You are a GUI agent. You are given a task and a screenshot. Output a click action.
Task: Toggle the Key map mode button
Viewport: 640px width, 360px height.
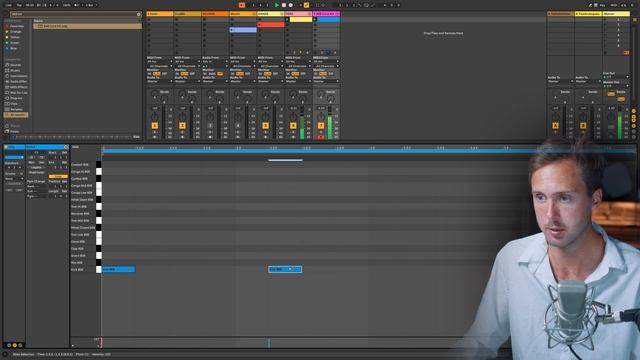click(602, 5)
